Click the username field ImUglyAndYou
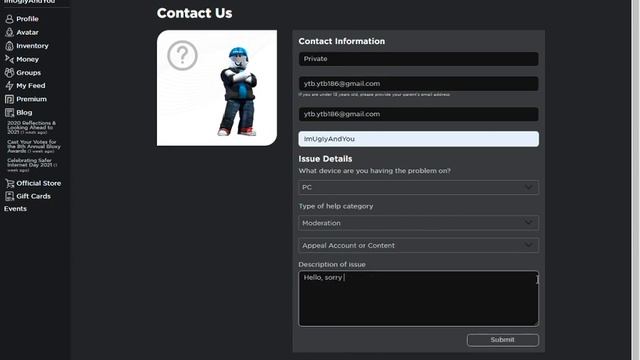 pyautogui.click(x=418, y=139)
